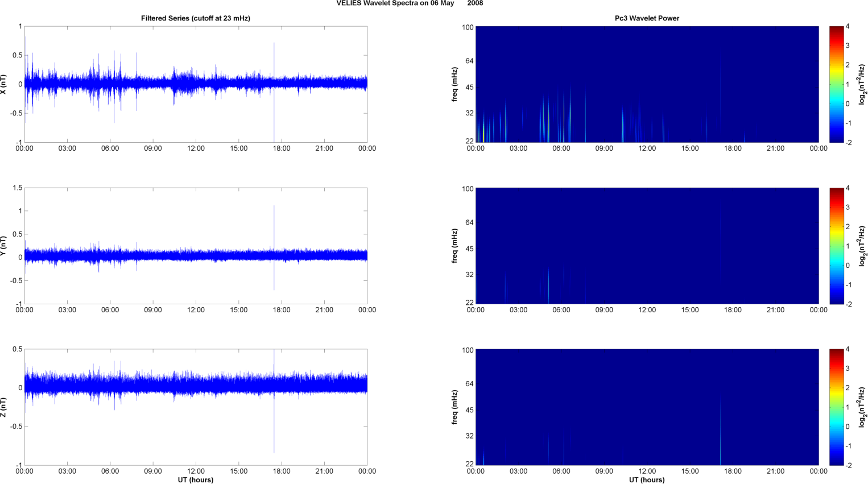Click the '21:00' tick under Y series plot
This screenshot has width=868, height=484.
pos(324,310)
